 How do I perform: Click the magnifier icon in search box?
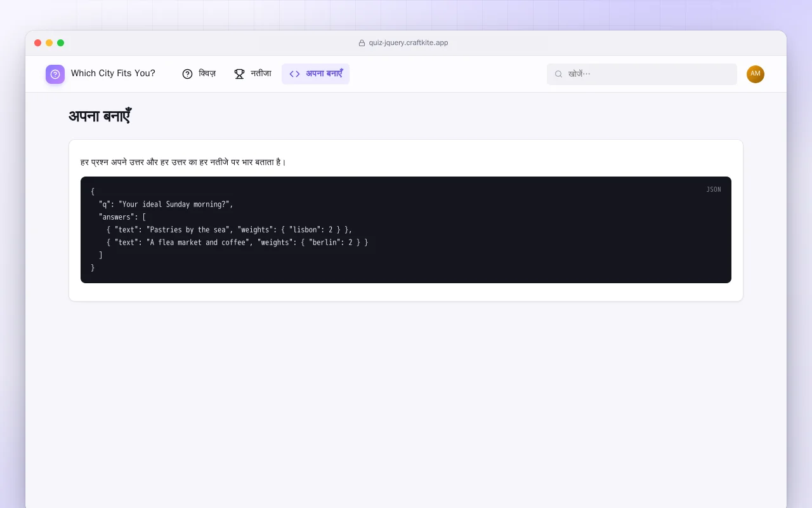(559, 74)
